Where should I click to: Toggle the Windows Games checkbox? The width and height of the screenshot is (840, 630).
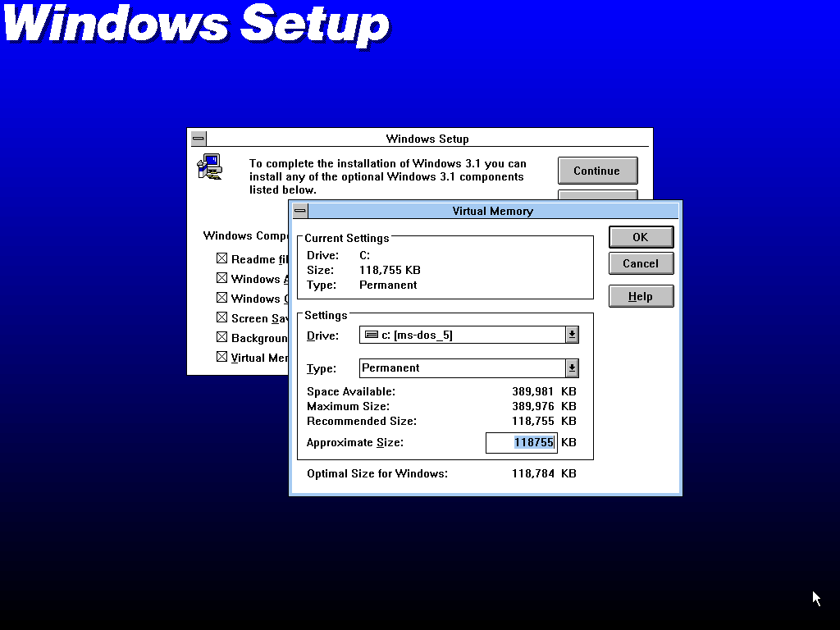(x=221, y=298)
